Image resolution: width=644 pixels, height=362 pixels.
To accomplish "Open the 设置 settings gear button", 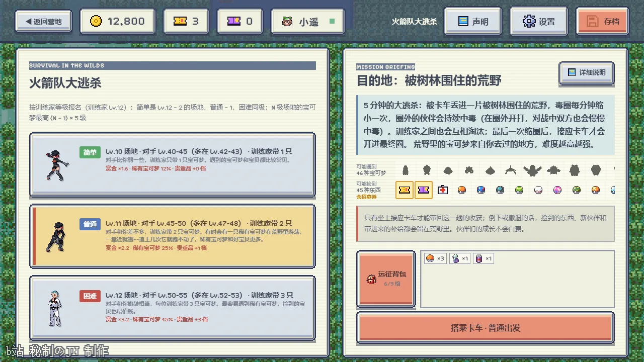I will 538,21.
